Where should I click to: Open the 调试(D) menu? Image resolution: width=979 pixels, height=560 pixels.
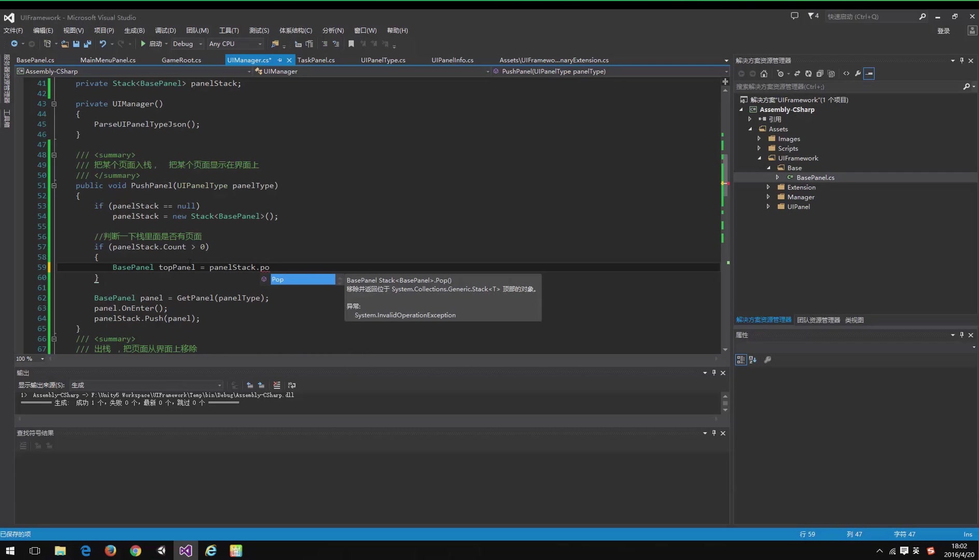pyautogui.click(x=165, y=30)
